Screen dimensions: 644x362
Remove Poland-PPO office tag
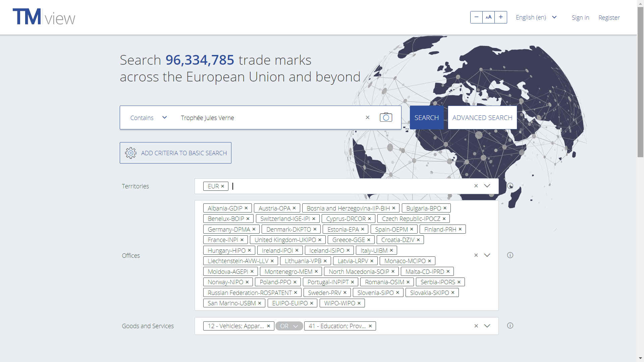tap(295, 282)
